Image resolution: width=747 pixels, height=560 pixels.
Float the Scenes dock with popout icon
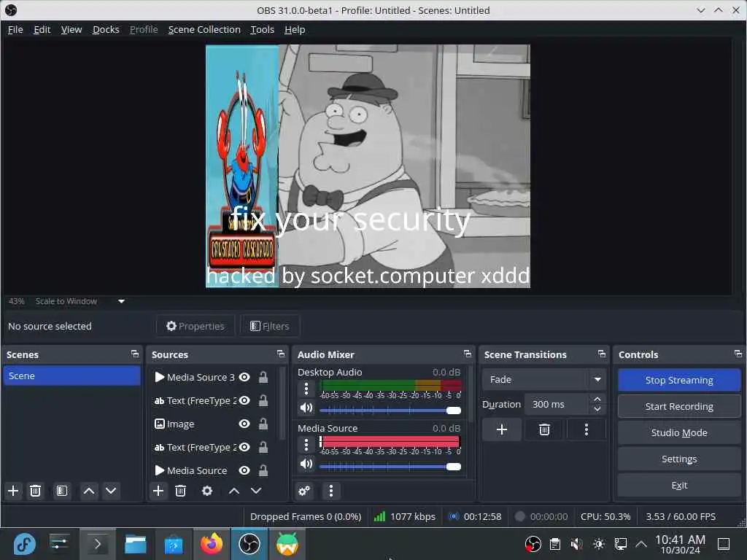coord(135,354)
